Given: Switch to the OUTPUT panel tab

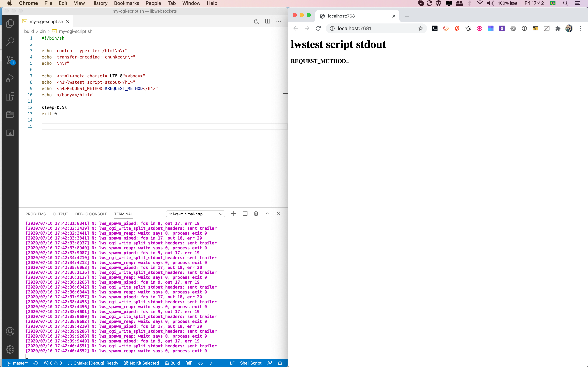Looking at the screenshot, I should coord(60,214).
